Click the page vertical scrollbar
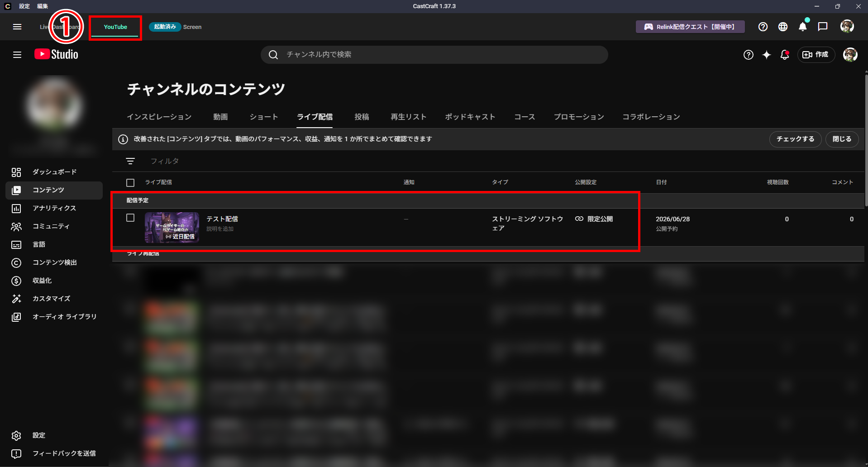 (x=866, y=140)
